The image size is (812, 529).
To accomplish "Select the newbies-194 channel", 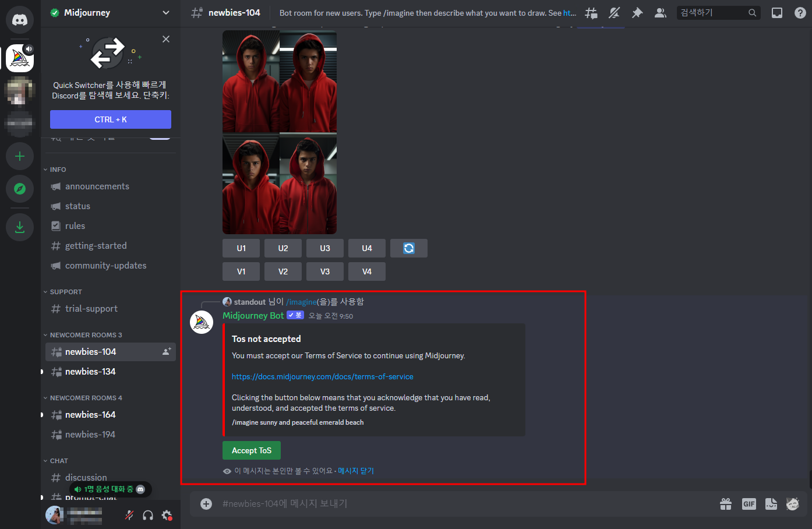I will click(x=111, y=435).
